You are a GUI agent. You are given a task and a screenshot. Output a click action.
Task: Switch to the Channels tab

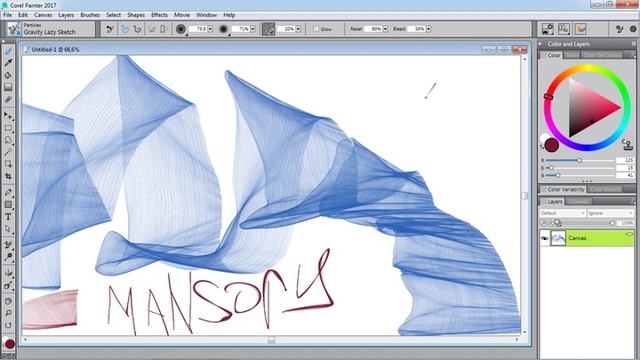pos(578,202)
